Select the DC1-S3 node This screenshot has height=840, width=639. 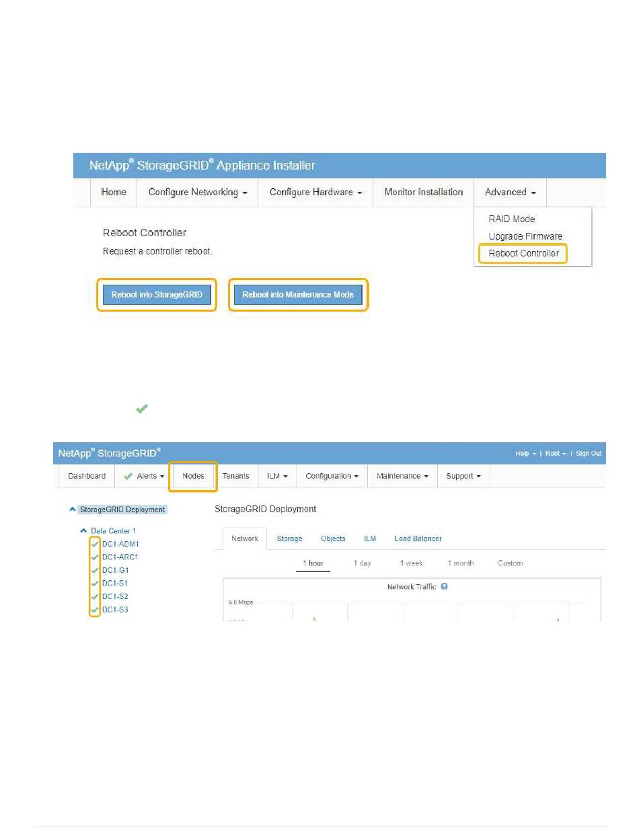point(115,610)
